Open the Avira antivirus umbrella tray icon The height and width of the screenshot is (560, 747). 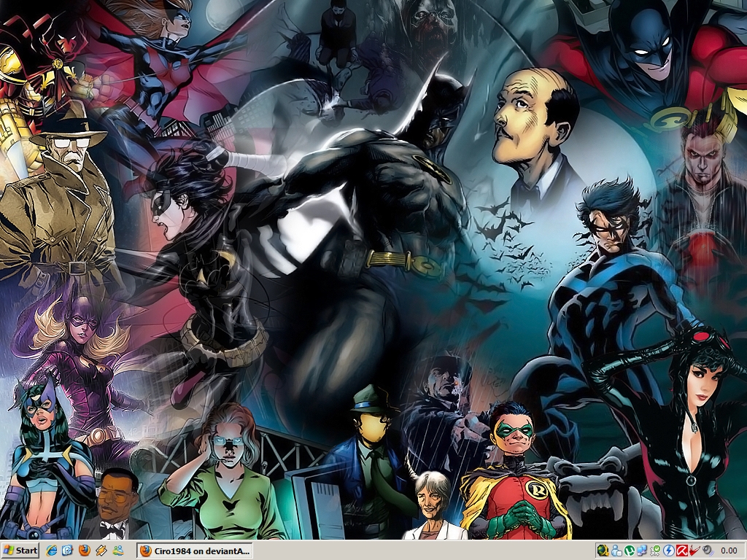point(682,551)
